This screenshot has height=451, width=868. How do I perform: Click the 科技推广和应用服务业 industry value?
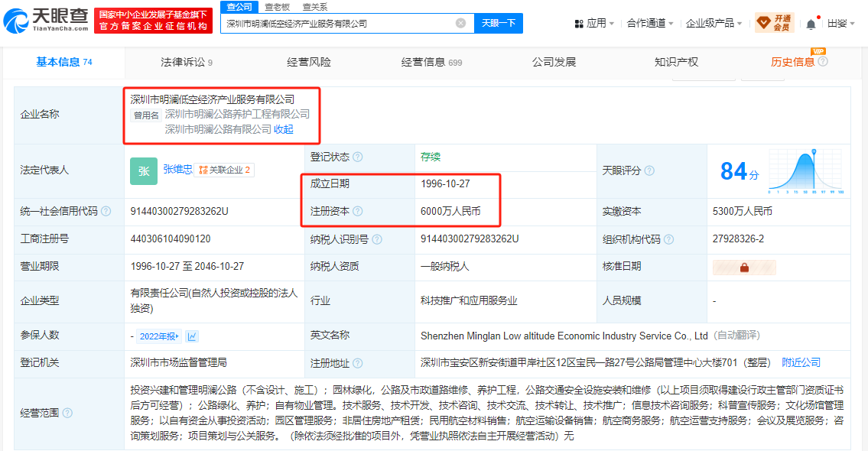(469, 301)
